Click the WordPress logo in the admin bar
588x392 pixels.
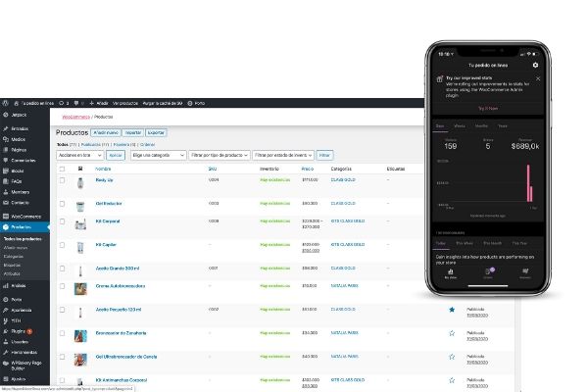(5, 102)
